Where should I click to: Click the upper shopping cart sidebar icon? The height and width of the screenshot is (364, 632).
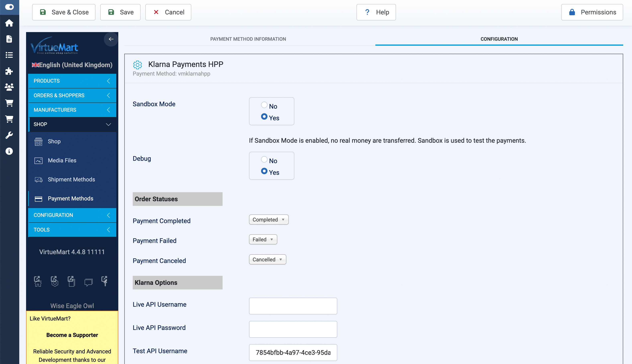tap(9, 103)
